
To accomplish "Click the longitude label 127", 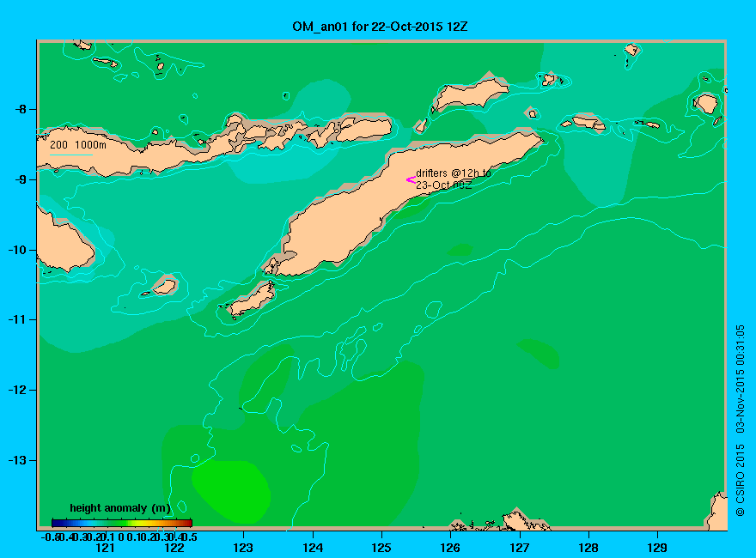I will 519,548.
